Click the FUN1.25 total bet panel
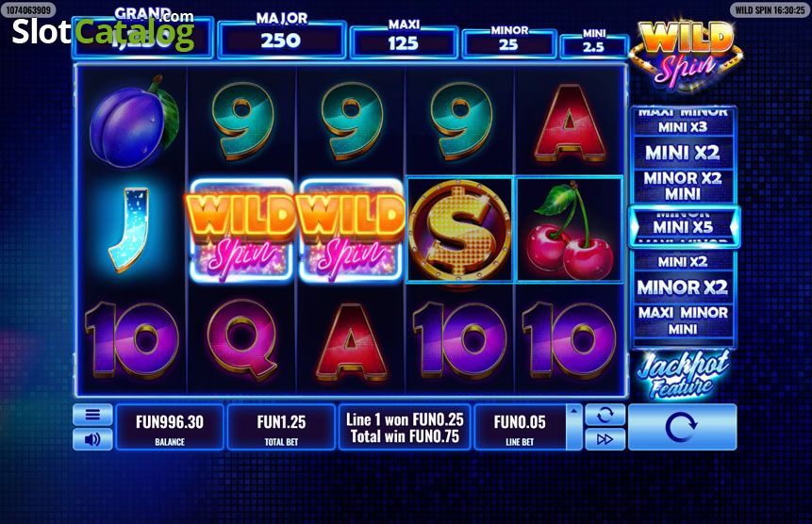 (281, 427)
